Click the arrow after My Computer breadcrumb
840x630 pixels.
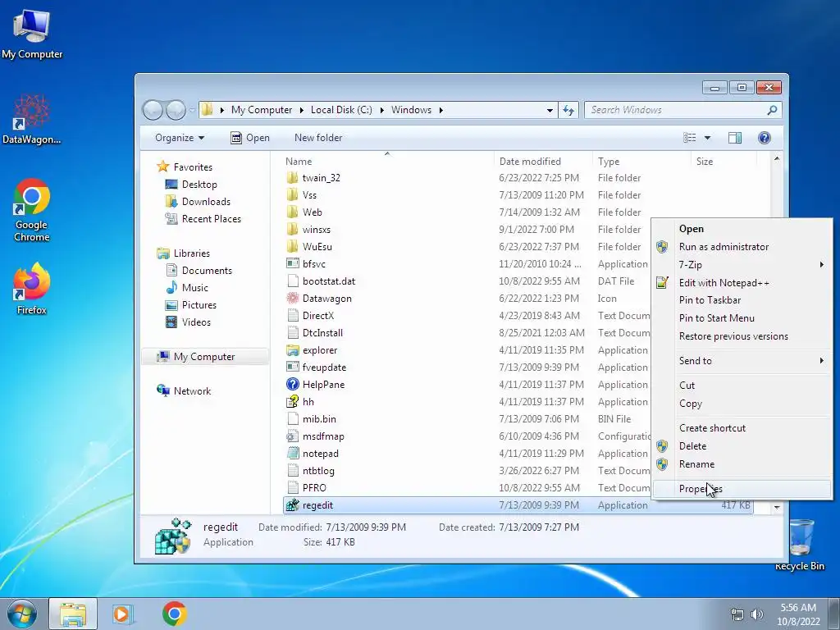pyautogui.click(x=301, y=110)
